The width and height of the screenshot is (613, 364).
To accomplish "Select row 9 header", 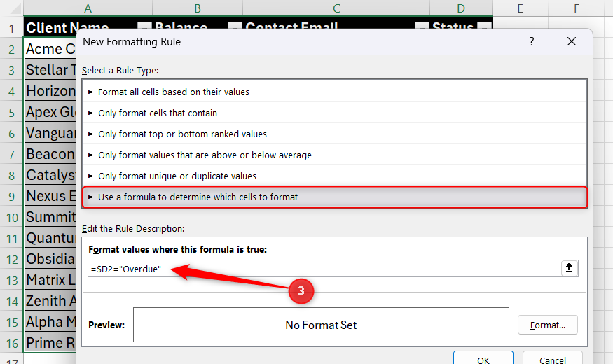I will [12, 196].
